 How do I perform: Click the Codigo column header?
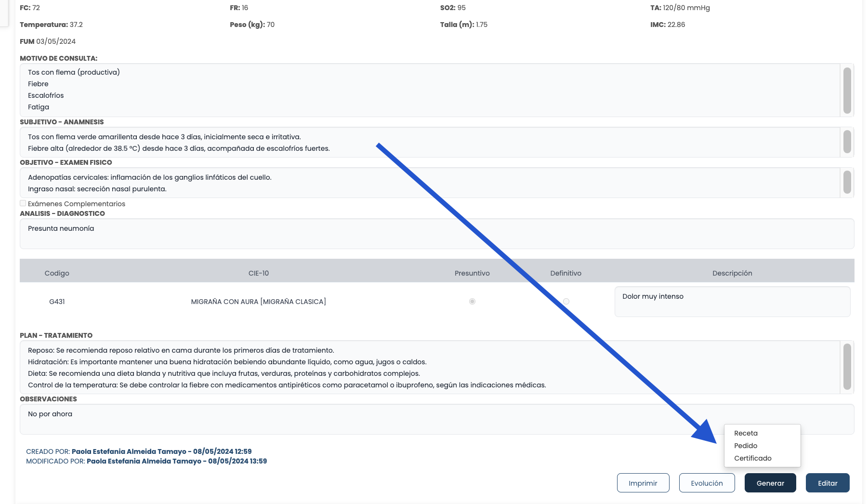click(57, 273)
